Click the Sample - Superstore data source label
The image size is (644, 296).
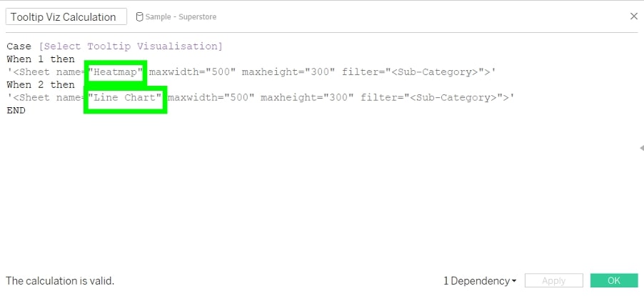coord(181,17)
